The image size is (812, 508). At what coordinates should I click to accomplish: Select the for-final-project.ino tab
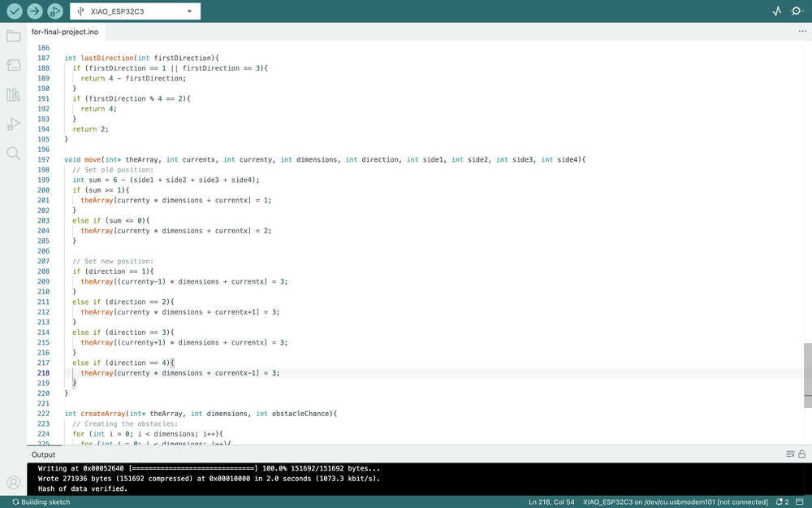[65, 32]
